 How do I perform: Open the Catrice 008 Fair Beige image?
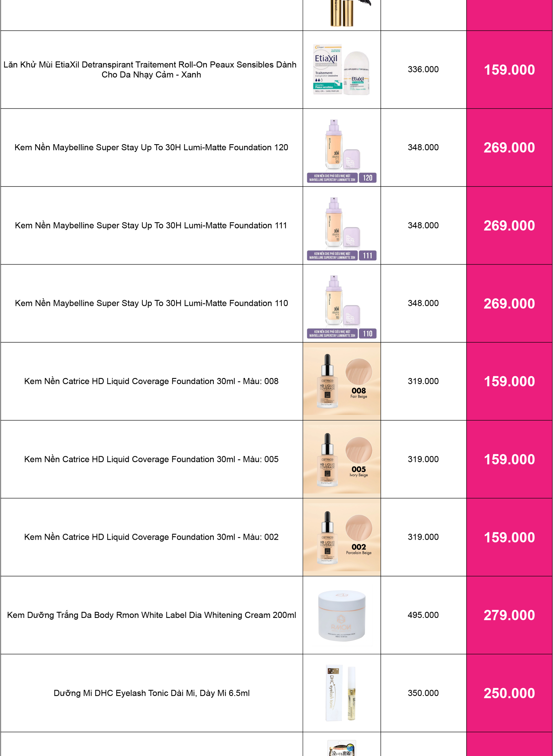(x=341, y=381)
